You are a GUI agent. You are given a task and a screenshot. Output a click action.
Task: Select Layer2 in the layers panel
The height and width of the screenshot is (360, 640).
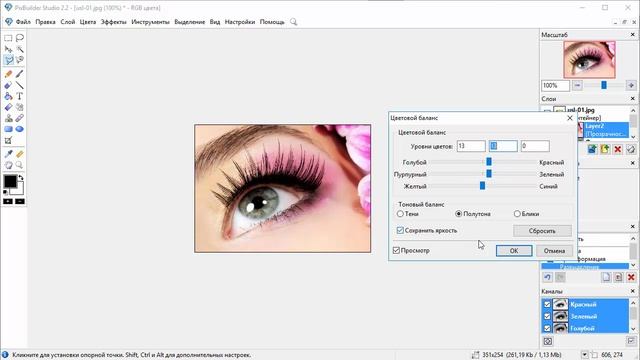[x=606, y=130]
